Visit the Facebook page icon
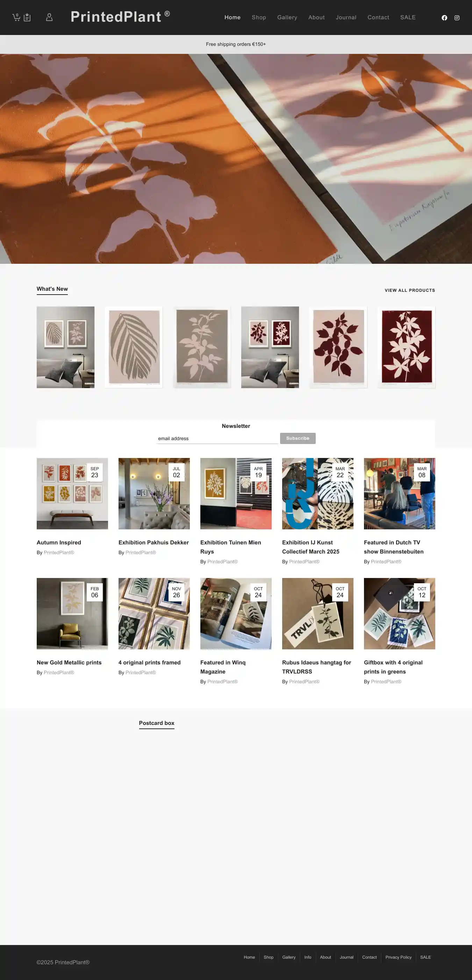This screenshot has width=472, height=980. [x=444, y=18]
